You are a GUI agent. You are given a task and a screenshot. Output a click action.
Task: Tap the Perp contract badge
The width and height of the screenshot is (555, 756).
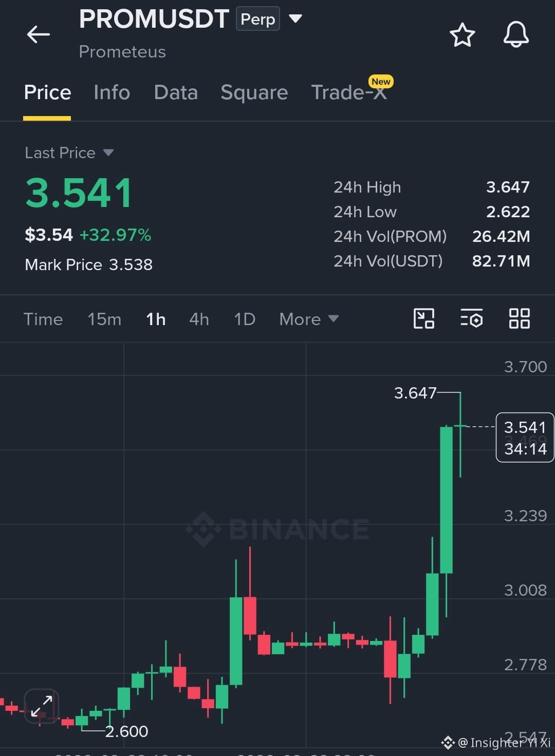[258, 19]
